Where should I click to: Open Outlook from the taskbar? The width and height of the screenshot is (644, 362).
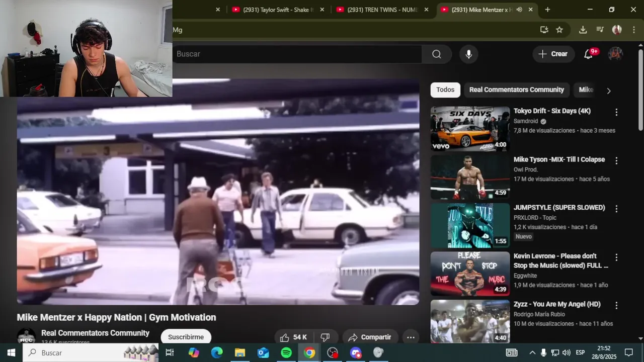pos(263,353)
